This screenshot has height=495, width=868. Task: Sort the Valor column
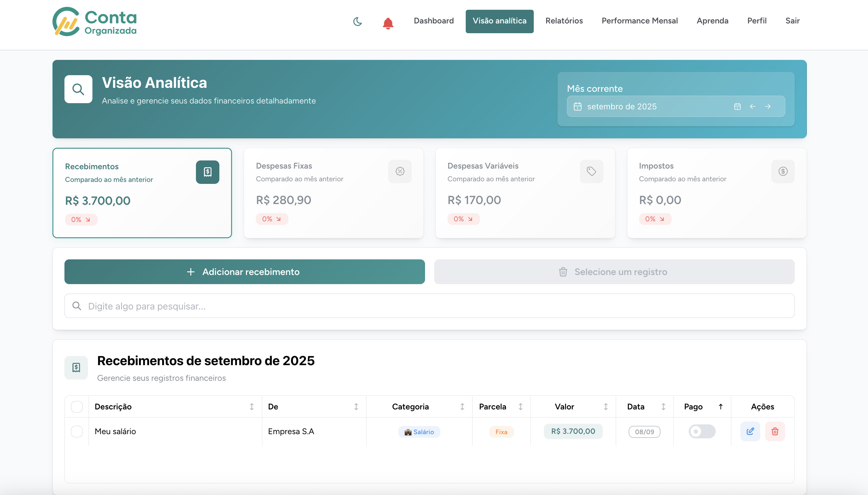pyautogui.click(x=607, y=406)
